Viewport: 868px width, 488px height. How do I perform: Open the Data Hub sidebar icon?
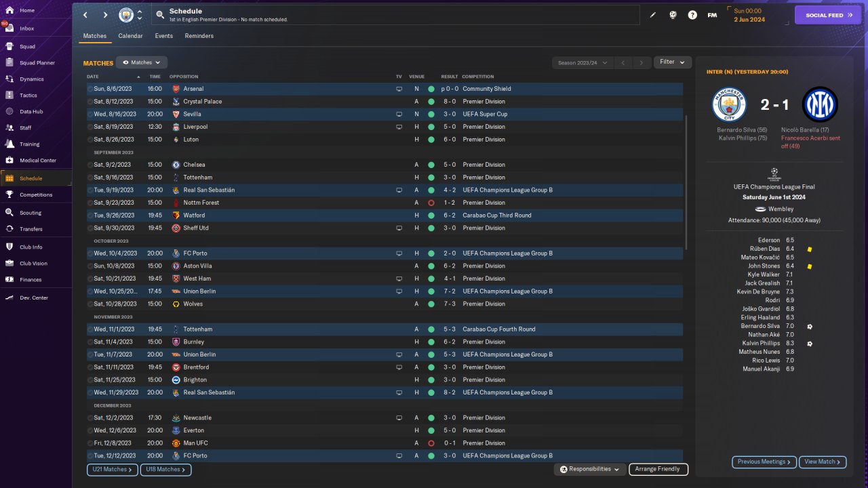(9, 111)
